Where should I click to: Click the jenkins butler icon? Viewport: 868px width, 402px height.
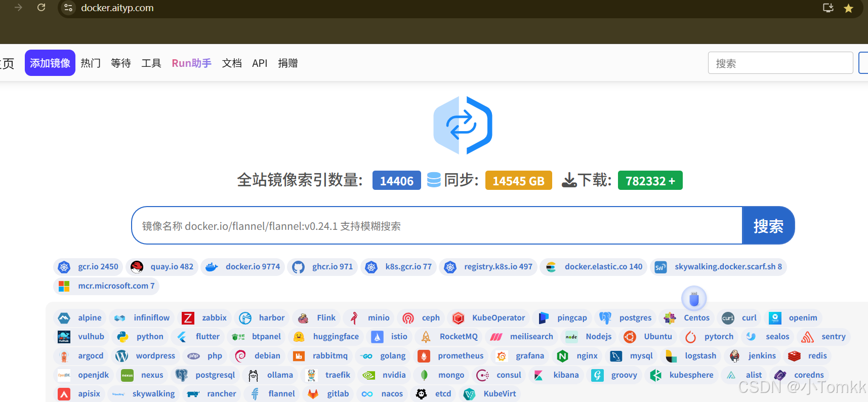(x=734, y=356)
